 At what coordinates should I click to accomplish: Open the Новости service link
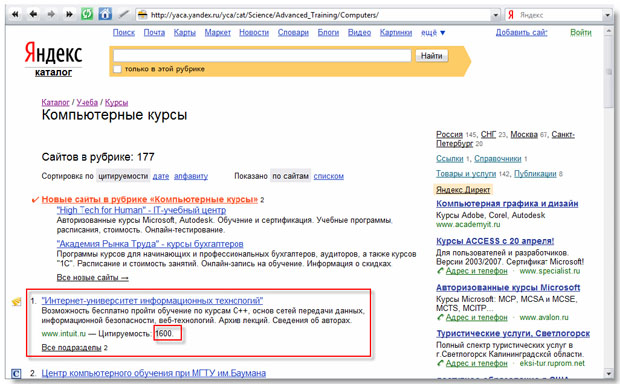pyautogui.click(x=254, y=32)
